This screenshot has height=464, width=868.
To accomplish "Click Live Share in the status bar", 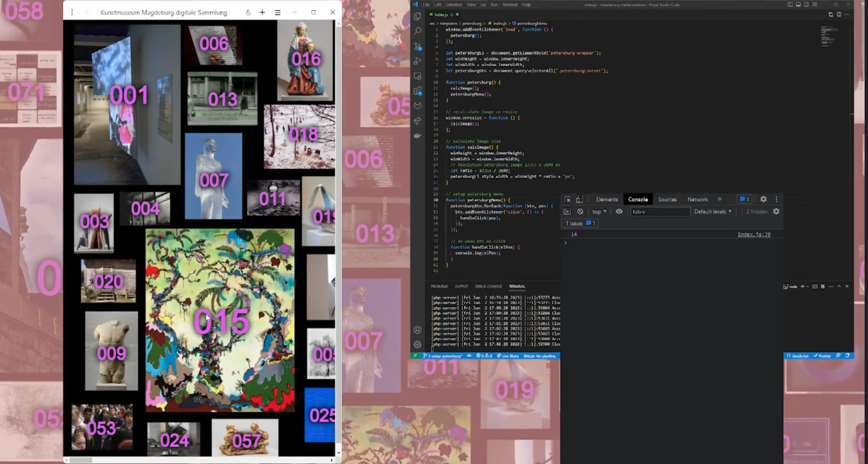I will coord(508,356).
